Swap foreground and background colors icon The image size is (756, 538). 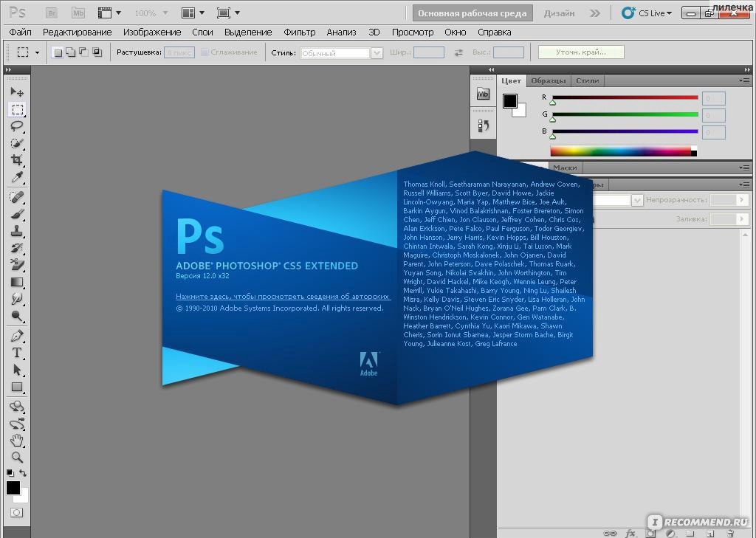(x=23, y=473)
